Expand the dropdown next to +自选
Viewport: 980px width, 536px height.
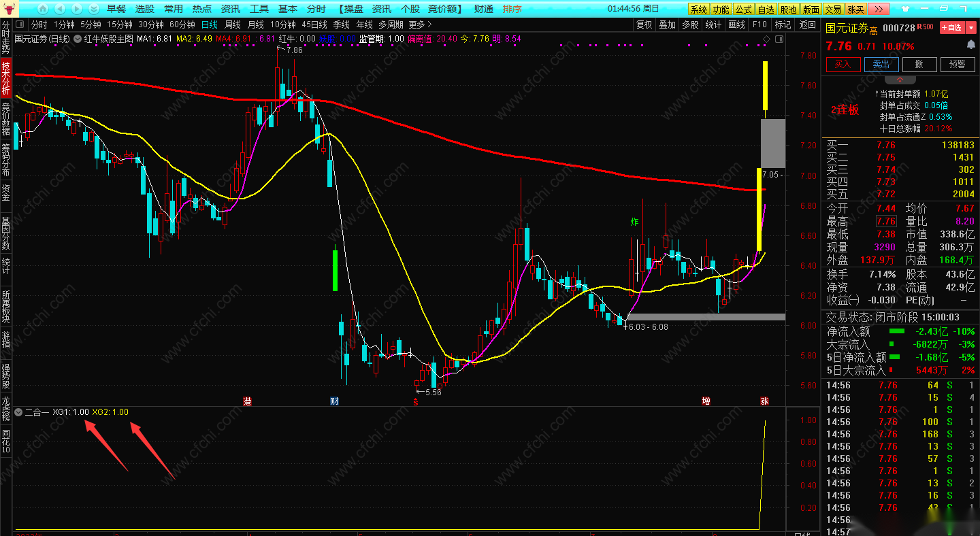(971, 27)
